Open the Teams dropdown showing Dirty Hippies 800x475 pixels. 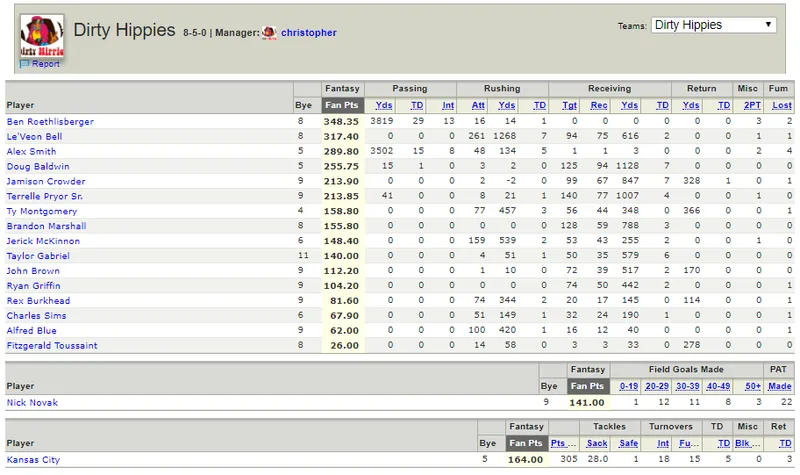(713, 25)
